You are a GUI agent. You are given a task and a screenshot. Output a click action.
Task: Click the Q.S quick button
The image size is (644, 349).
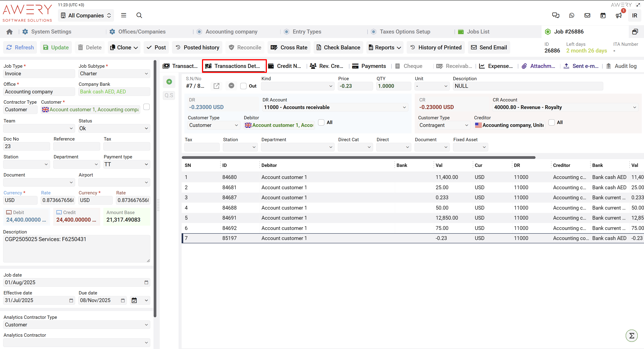(x=169, y=95)
